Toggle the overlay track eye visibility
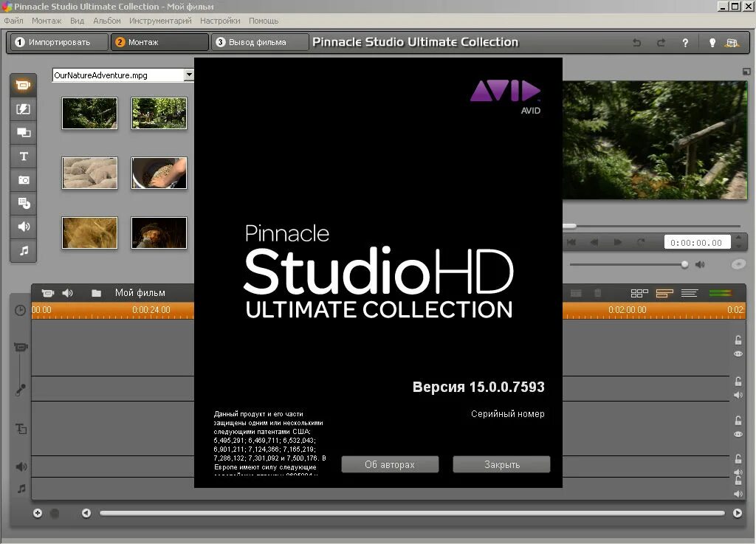 [x=738, y=434]
